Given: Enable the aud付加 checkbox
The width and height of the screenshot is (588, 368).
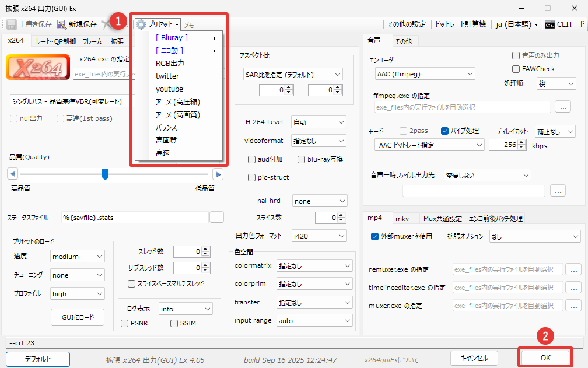Looking at the screenshot, I should point(252,159).
